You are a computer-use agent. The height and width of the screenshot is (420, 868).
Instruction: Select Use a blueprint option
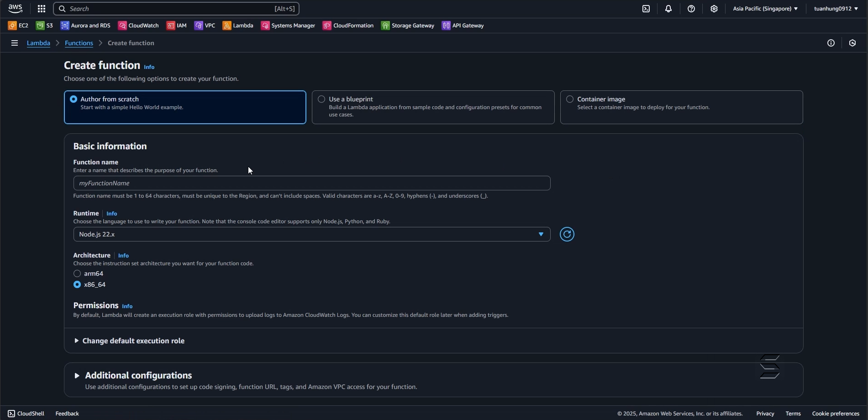pyautogui.click(x=433, y=107)
